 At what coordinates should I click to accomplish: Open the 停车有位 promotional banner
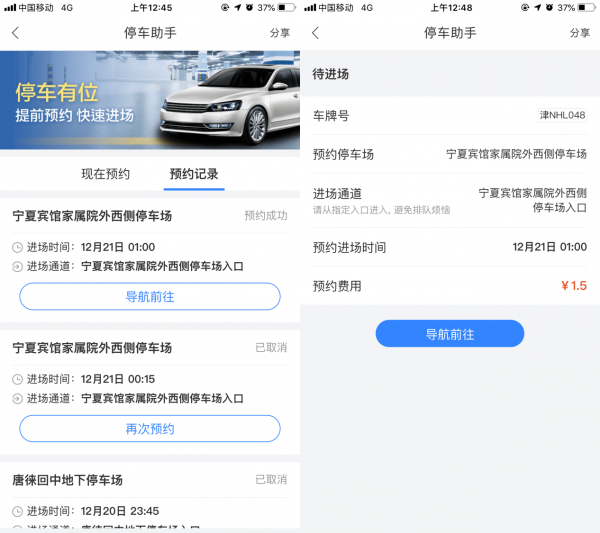pos(150,100)
